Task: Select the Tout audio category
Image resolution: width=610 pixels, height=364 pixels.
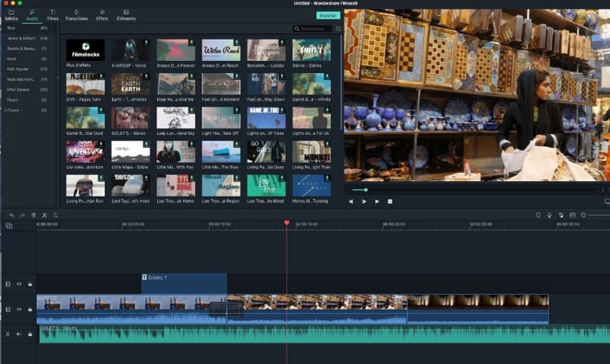Action: 27,28
